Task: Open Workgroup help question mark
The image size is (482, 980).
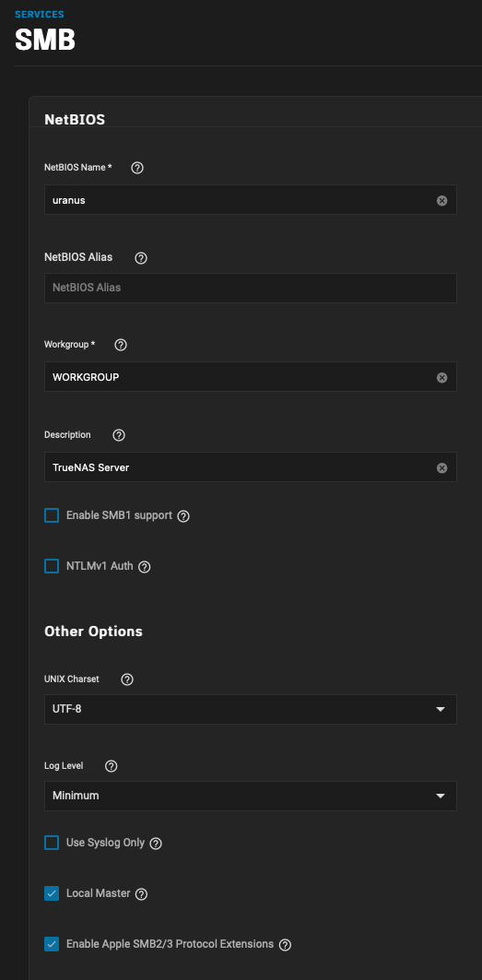Action: [122, 345]
